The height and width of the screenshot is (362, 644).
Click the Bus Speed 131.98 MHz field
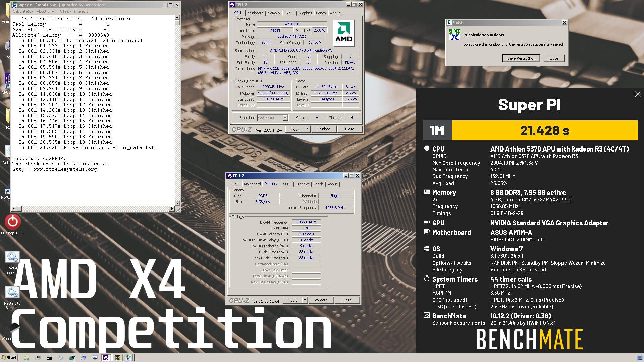[273, 99]
